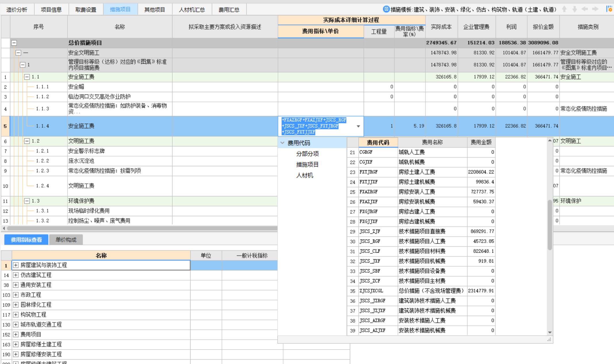
Task: Collapse the 1.3 环境保护费 group
Action: [27, 201]
